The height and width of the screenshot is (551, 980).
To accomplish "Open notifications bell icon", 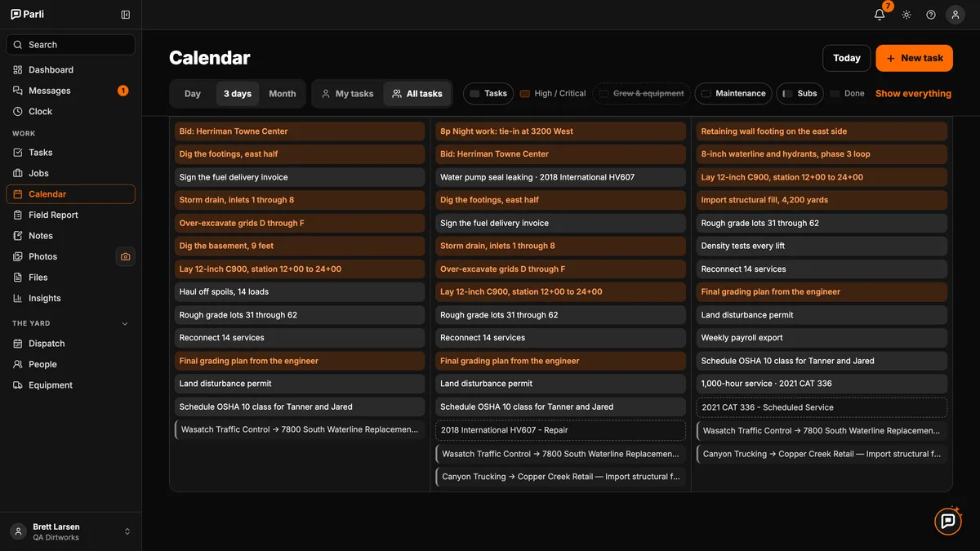I will coord(880,15).
